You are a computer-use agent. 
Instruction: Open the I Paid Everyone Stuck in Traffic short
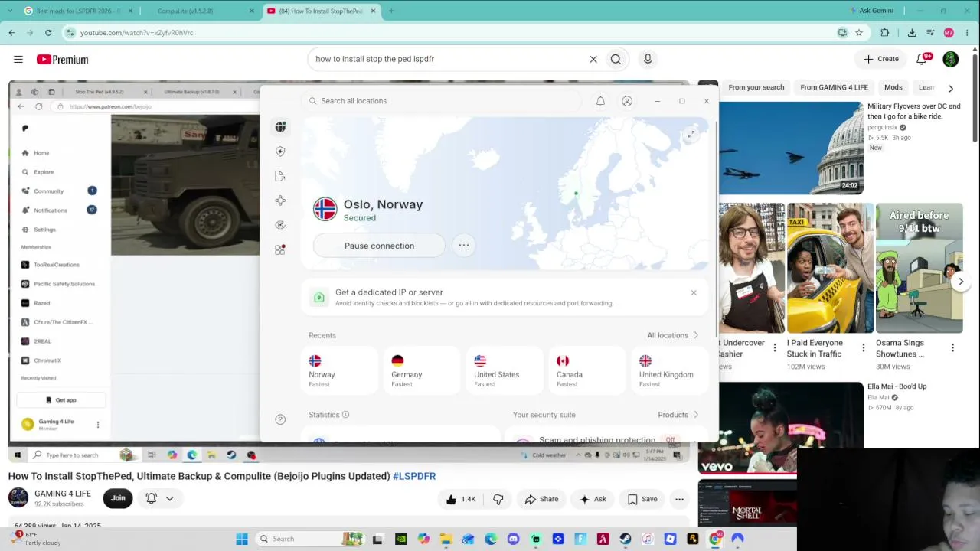click(830, 268)
